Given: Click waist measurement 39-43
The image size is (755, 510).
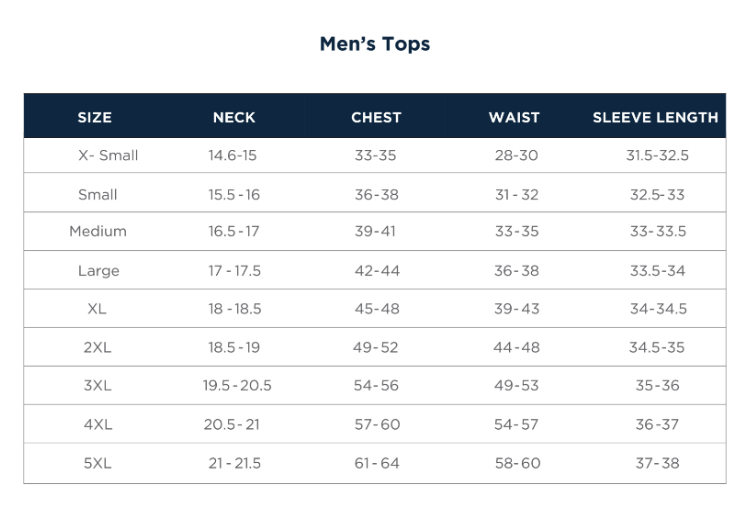Looking at the screenshot, I should coord(516,309).
